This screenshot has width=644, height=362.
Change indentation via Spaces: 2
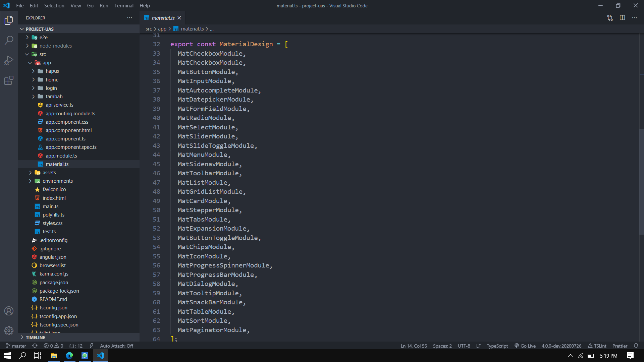[442, 346]
